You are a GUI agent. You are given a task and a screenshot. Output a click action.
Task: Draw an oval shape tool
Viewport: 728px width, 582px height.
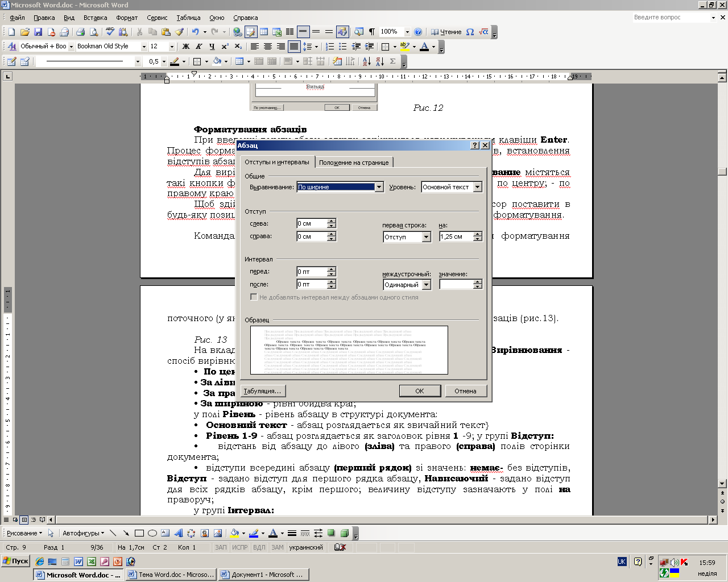coord(152,533)
